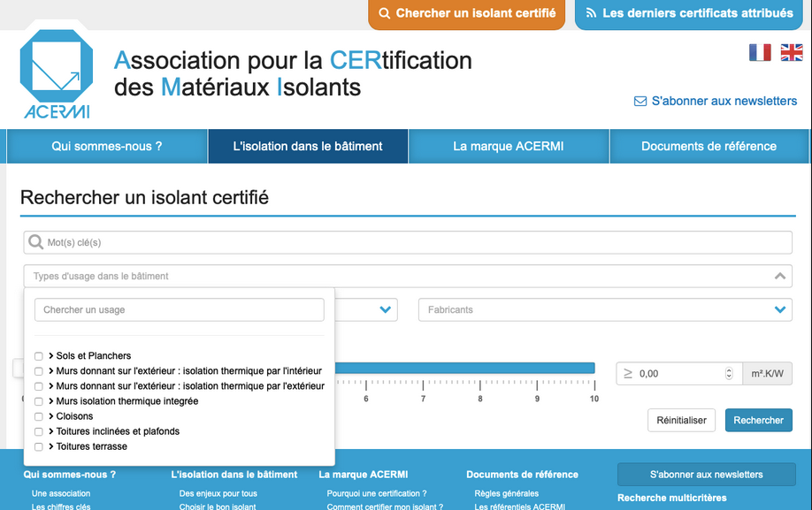Open L'isolation dans le bâtiment menu
812x510 pixels.
308,147
